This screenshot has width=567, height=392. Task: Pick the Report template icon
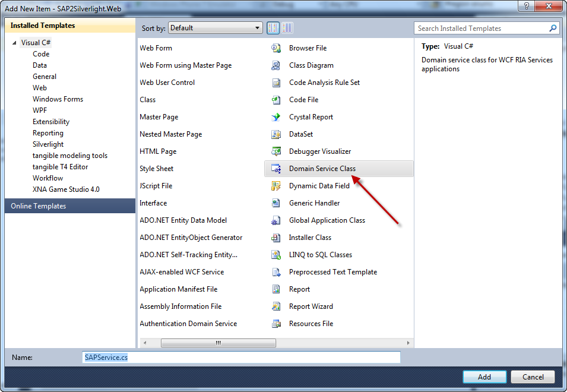276,289
